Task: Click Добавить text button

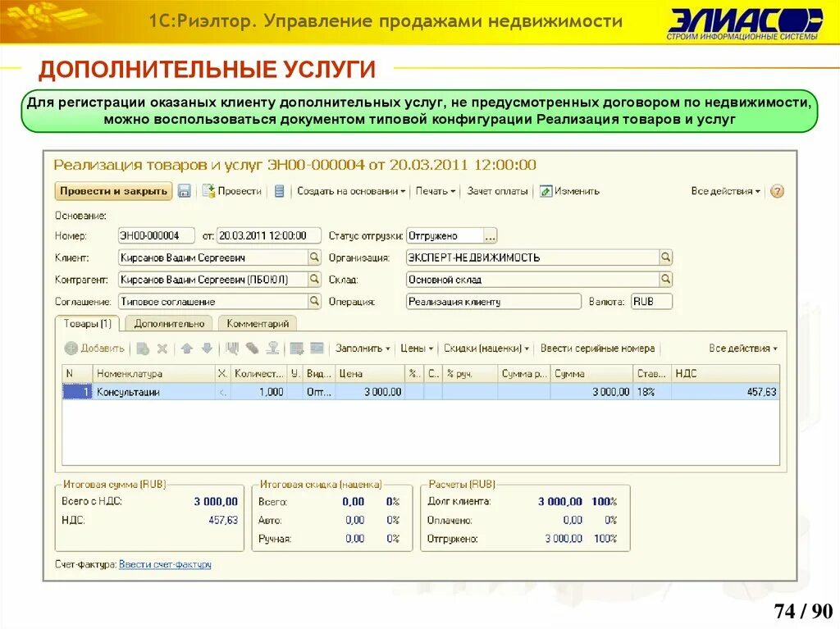Action: 103,349
